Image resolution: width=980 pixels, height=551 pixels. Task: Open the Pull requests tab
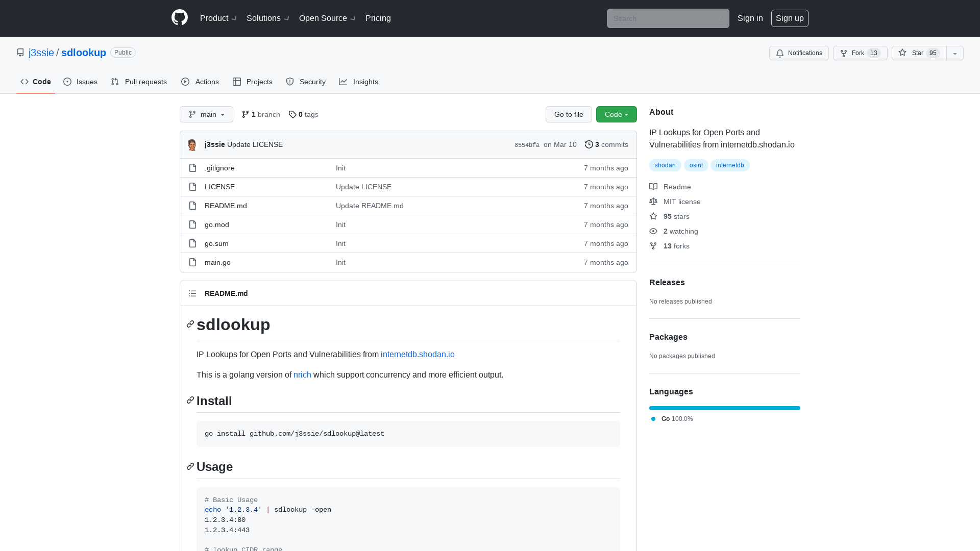pos(139,82)
